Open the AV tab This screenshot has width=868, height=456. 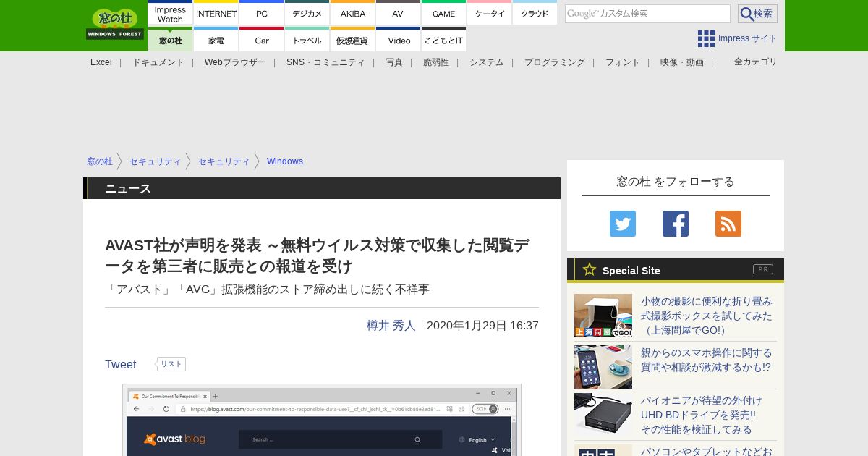pyautogui.click(x=398, y=14)
